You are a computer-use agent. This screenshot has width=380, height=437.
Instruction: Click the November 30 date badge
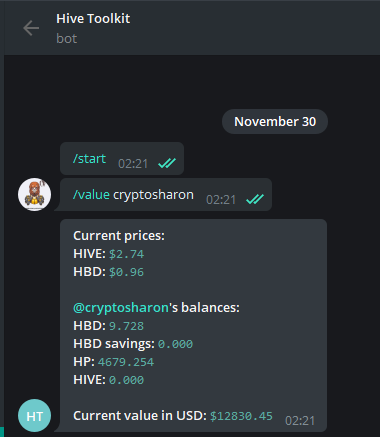[x=275, y=122]
